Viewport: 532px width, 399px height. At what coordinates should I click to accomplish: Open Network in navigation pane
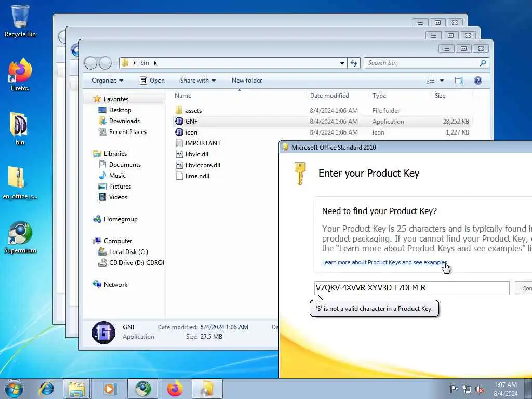(115, 284)
